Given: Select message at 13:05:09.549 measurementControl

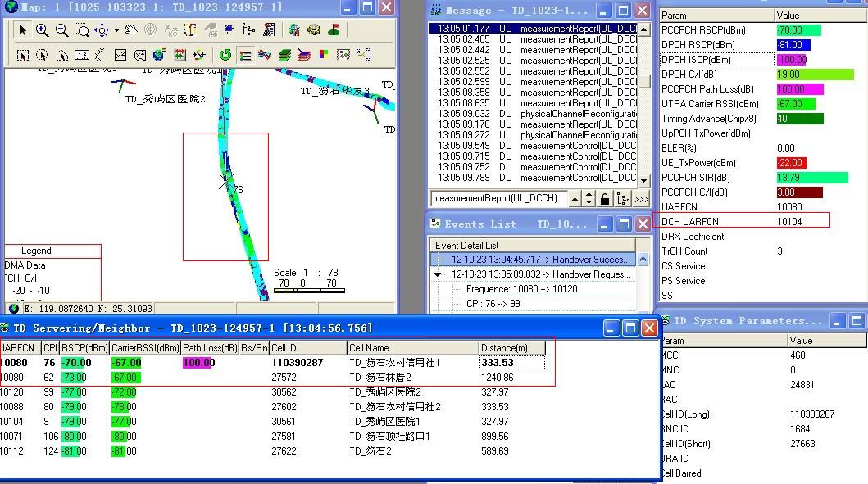Looking at the screenshot, I should click(533, 146).
